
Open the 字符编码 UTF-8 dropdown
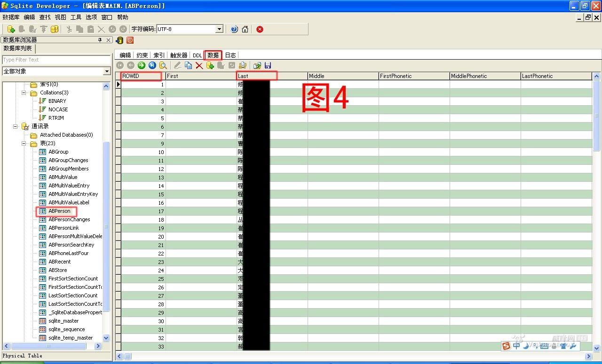pyautogui.click(x=219, y=29)
